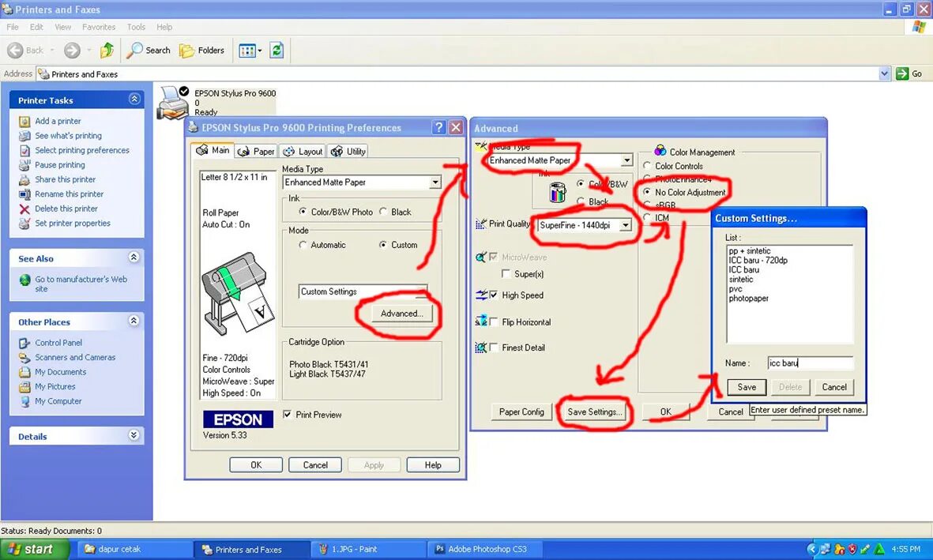Click Share this printer task

click(x=65, y=179)
